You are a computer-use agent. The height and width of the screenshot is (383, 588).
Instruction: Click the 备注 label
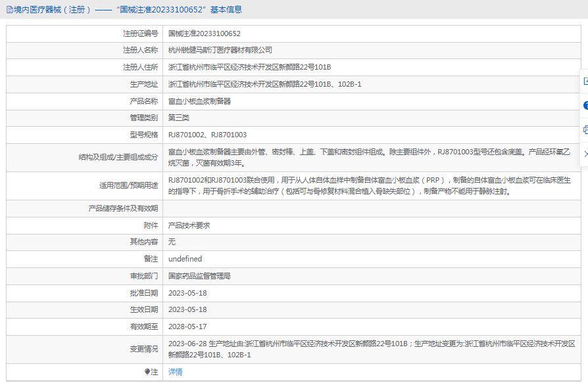tap(151, 259)
